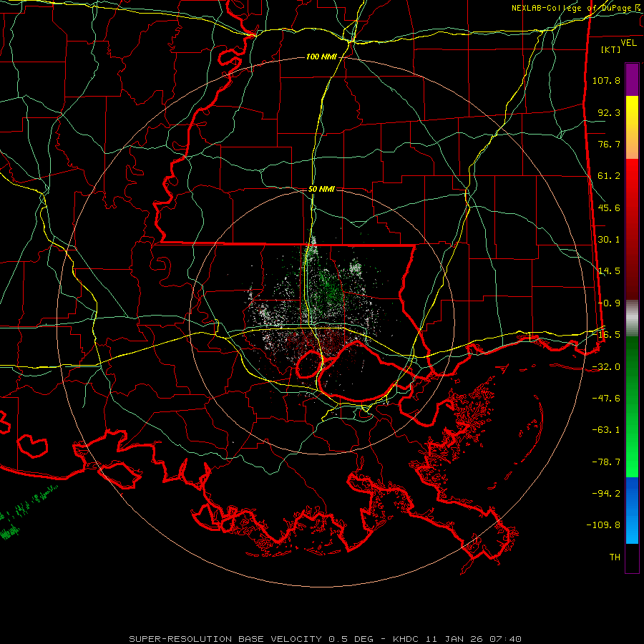
Task: Click the -47.6 velocity scale value
Action: (606, 399)
